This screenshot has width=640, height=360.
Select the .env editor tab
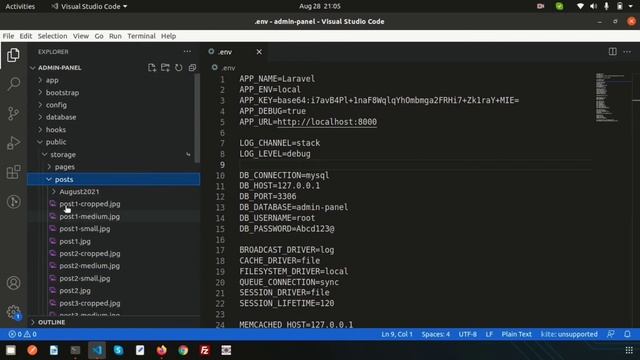pos(235,52)
